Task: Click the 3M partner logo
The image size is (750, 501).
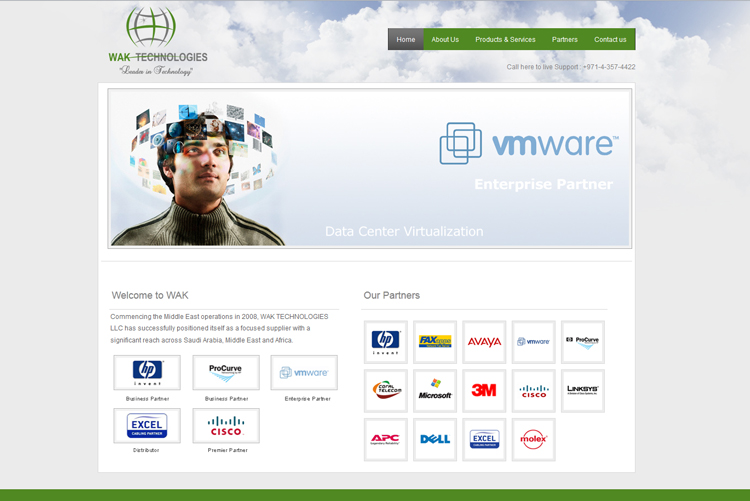Action: [x=484, y=390]
